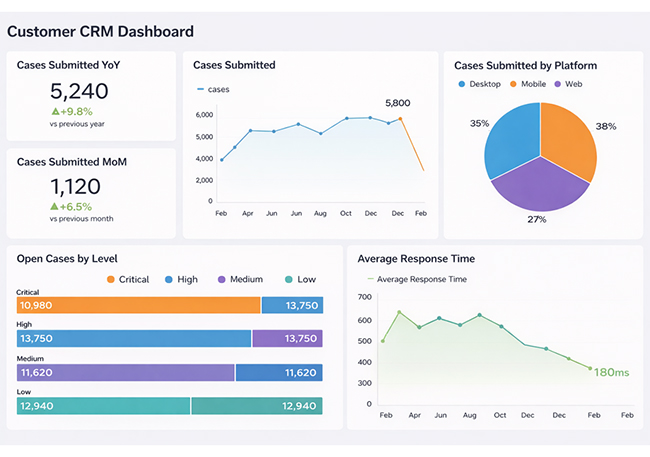Click the 'vs previous month' caption
The image size is (650, 457).
81,219
